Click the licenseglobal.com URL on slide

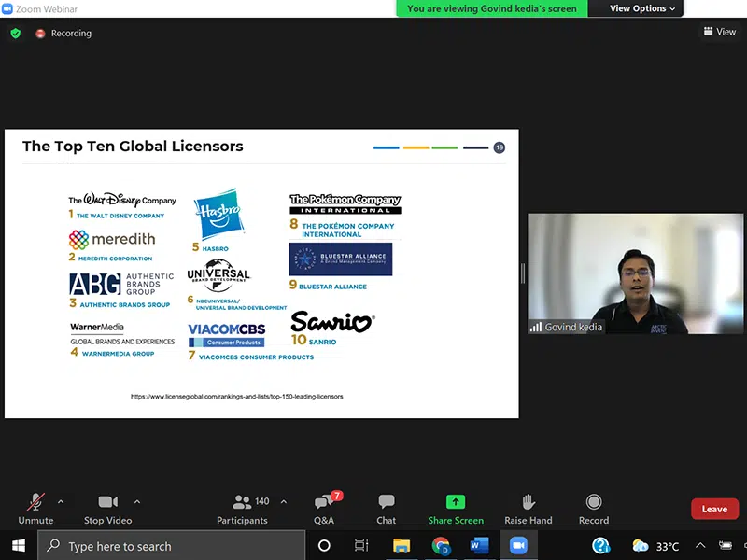pyautogui.click(x=236, y=397)
